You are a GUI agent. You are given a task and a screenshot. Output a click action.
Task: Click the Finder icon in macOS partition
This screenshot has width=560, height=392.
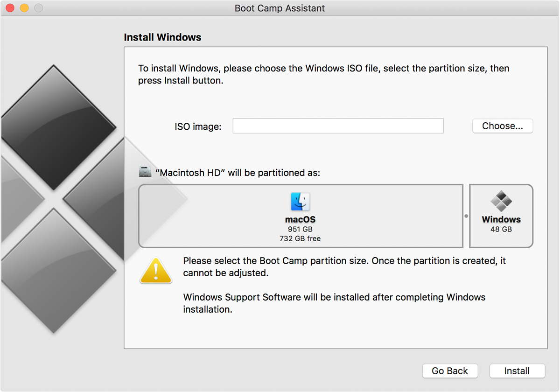coord(301,202)
